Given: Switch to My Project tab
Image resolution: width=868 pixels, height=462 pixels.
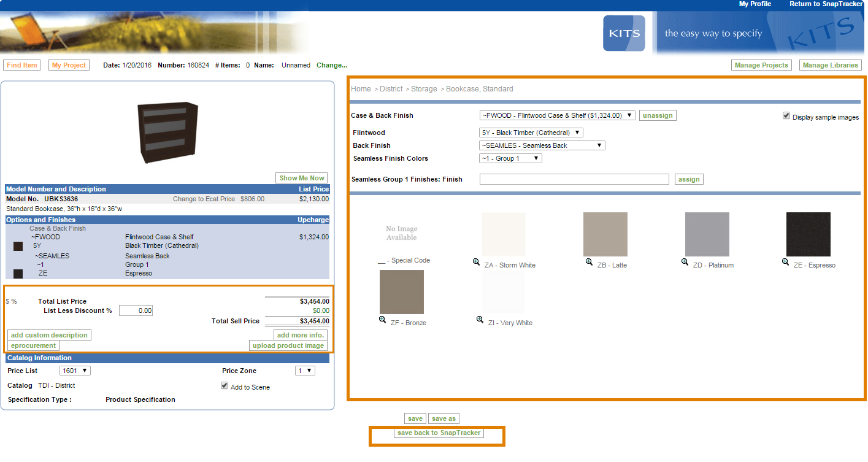Looking at the screenshot, I should [x=69, y=65].
